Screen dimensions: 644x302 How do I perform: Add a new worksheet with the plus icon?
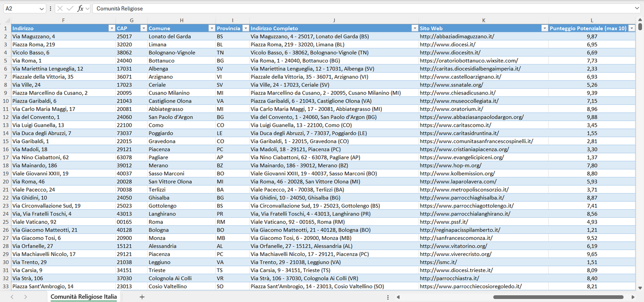pos(142,297)
